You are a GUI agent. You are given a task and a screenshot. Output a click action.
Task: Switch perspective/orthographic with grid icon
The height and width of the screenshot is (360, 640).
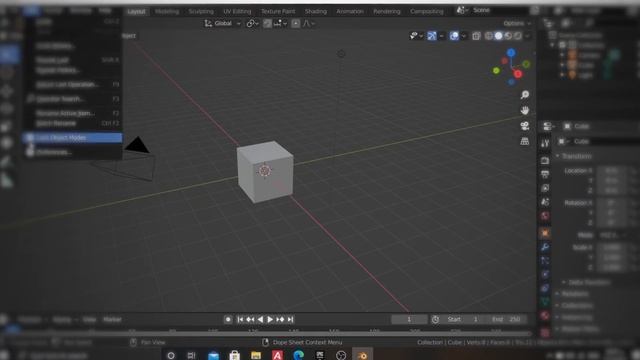[x=525, y=141]
